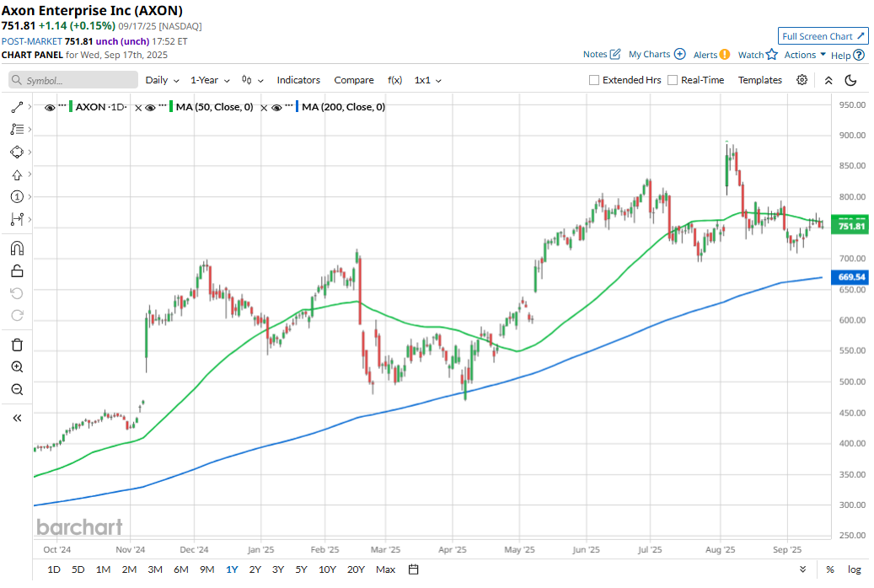Collapse the drawing toolbar with double chevron
Viewport: 874px width, 588px height.
pos(17,418)
